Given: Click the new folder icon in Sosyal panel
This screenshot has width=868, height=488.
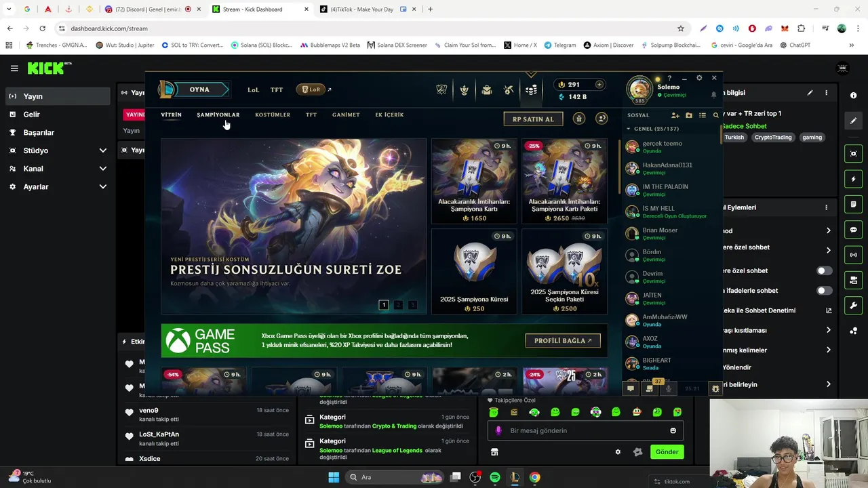Looking at the screenshot, I should pos(689,115).
